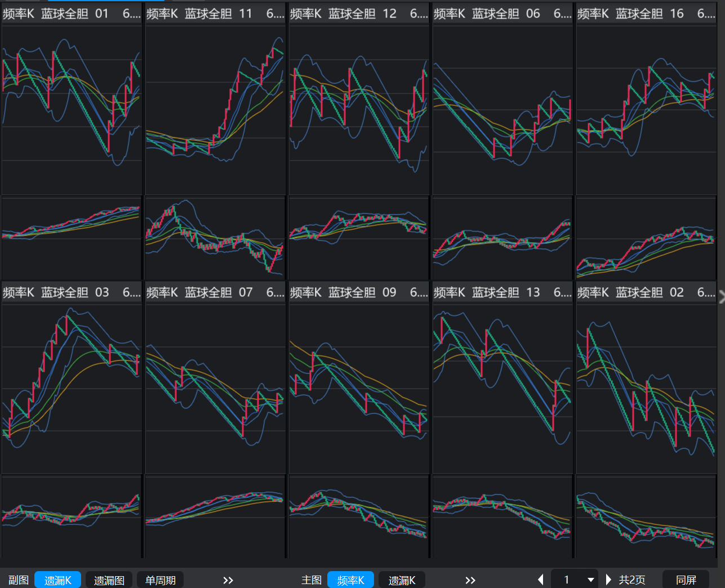
Task: Select the 蓝球全胆 11 chart title
Action: coord(215,14)
